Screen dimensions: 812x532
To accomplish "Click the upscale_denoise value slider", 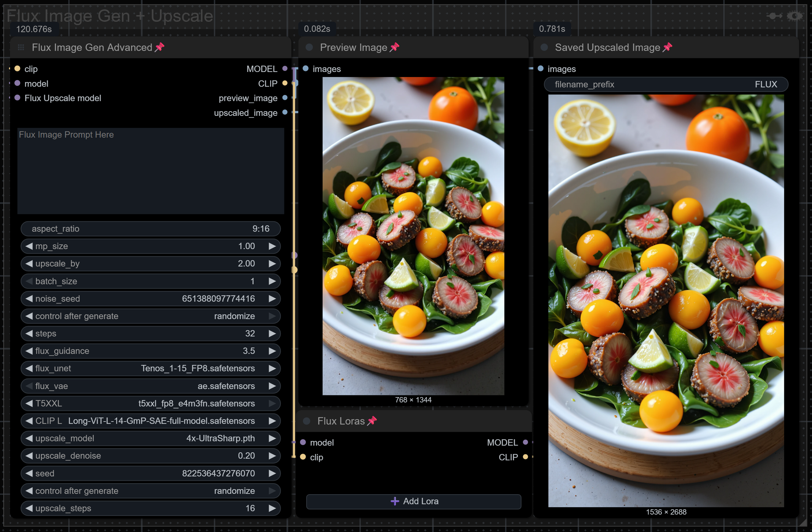I will point(151,456).
